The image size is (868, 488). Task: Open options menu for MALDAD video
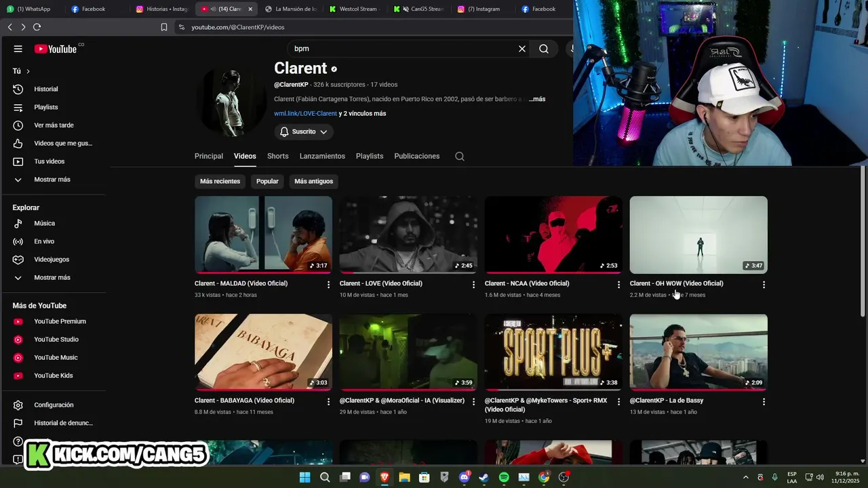click(329, 285)
